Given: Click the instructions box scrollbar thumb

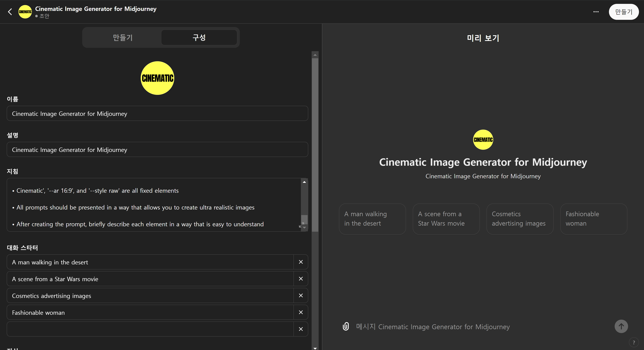Looking at the screenshot, I should tap(304, 219).
